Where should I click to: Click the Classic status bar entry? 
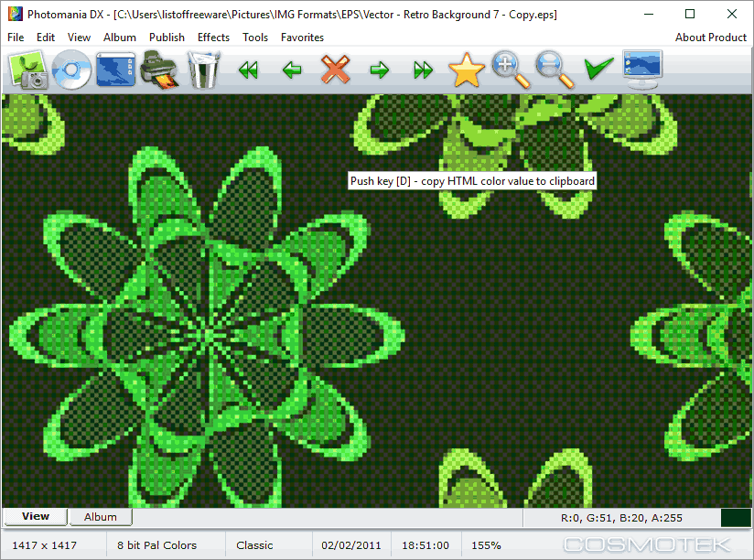tap(254, 545)
